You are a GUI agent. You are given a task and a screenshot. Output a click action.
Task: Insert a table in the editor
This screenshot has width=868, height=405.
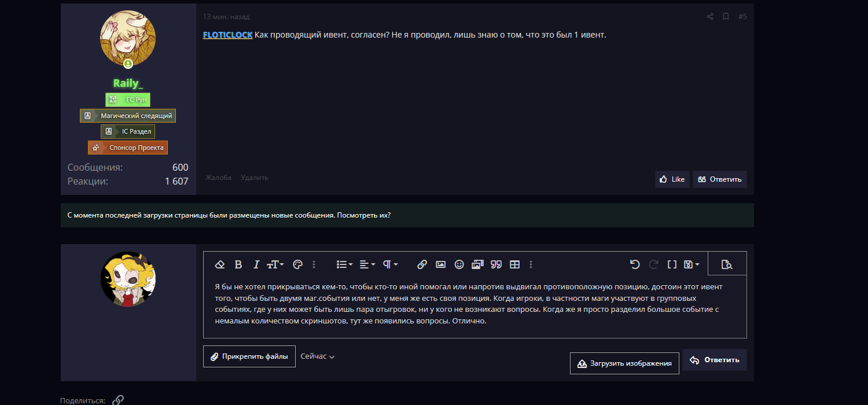coord(514,264)
